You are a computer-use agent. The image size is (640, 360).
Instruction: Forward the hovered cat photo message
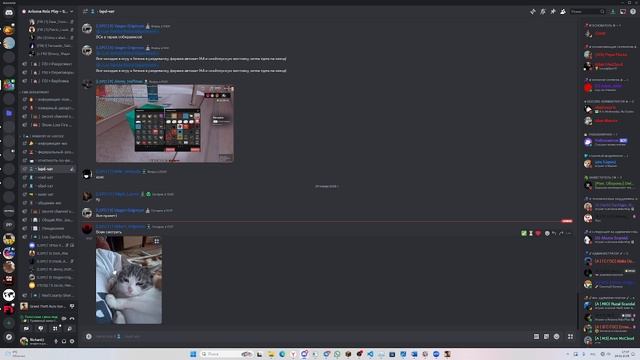(x=561, y=233)
